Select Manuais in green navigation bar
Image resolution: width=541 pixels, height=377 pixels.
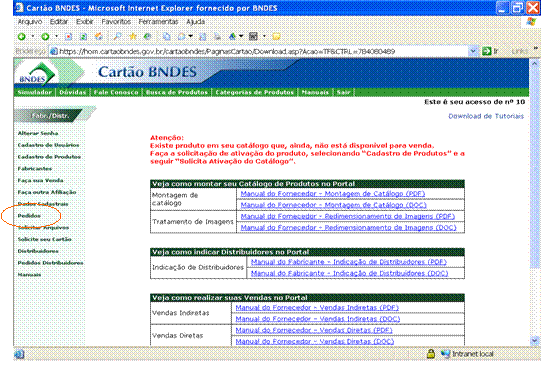pos(315,92)
